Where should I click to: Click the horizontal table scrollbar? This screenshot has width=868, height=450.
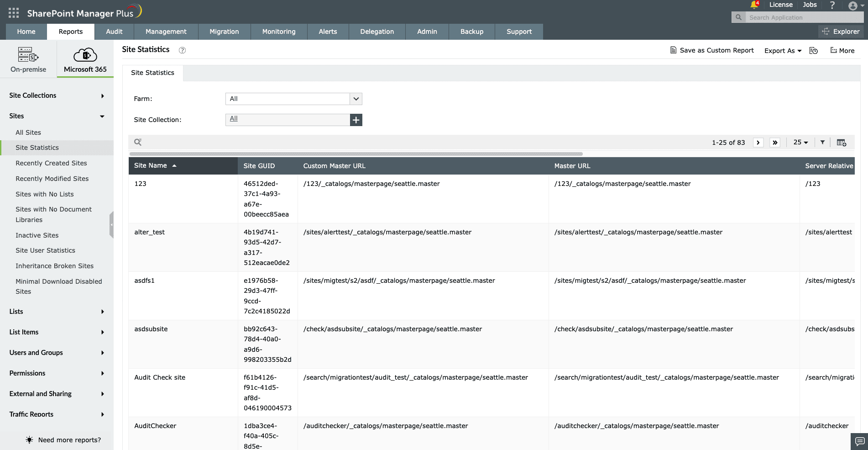tap(356, 154)
